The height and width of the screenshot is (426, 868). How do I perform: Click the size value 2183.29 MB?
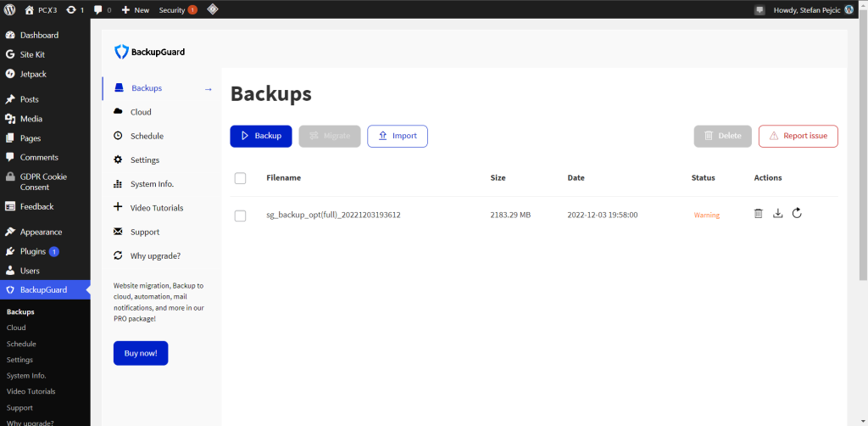click(510, 215)
